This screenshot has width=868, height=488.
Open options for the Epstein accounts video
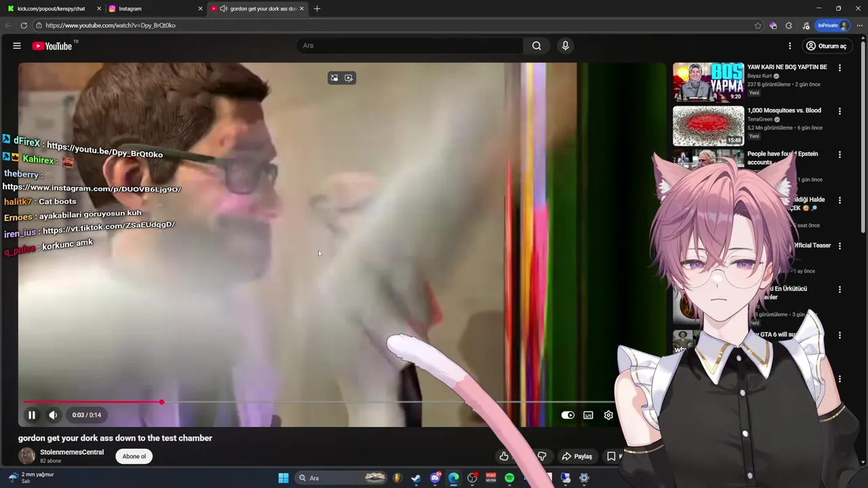840,155
